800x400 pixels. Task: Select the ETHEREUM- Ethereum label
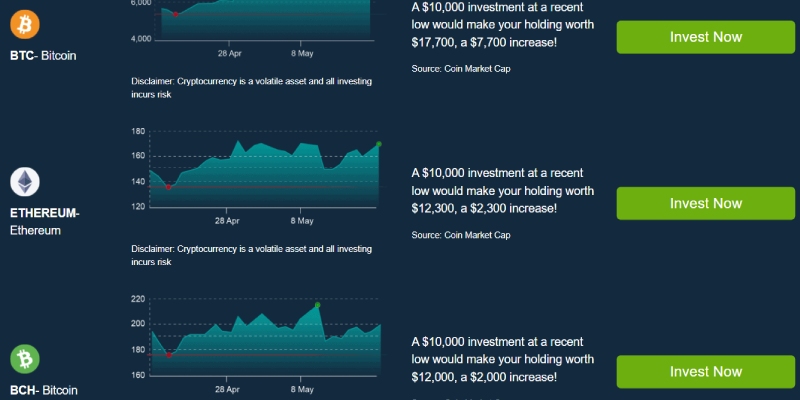(44, 222)
